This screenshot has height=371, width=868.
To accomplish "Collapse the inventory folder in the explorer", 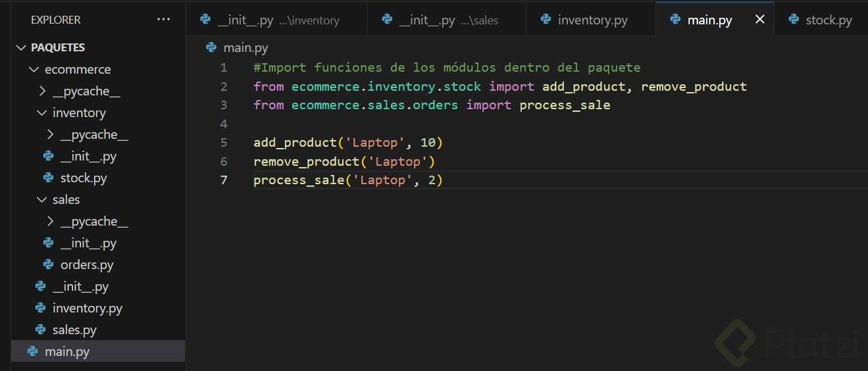I will [41, 112].
